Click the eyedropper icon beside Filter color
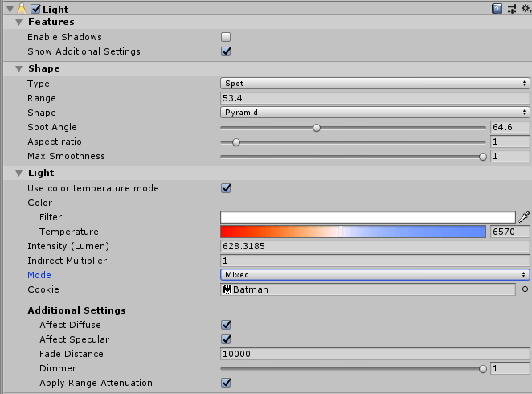The image size is (532, 394). tap(524, 217)
